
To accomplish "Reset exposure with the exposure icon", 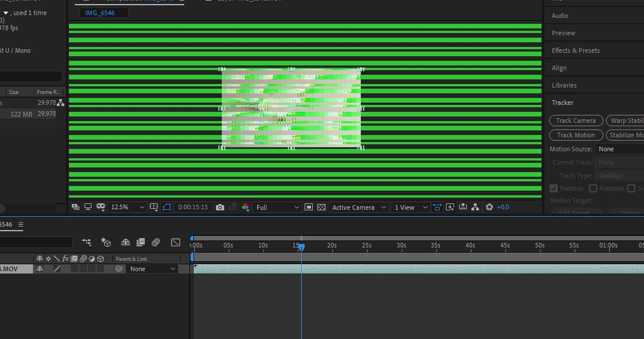I will [489, 207].
